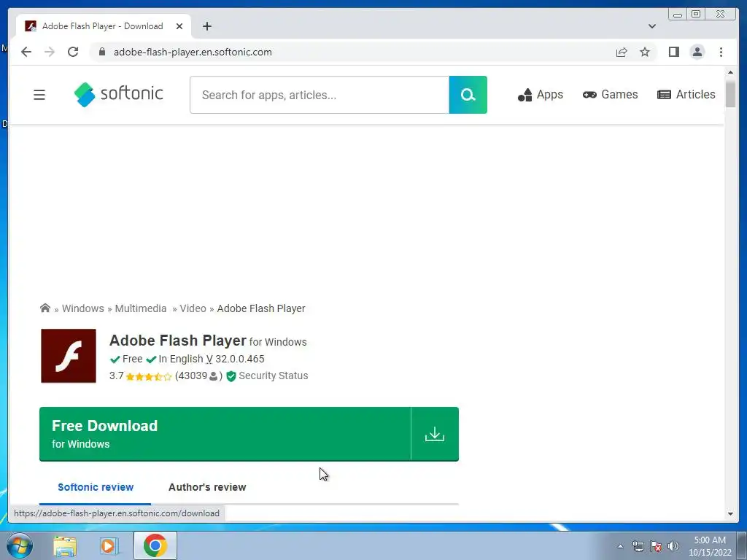Click the star rating row
The image size is (747, 560).
point(148,377)
